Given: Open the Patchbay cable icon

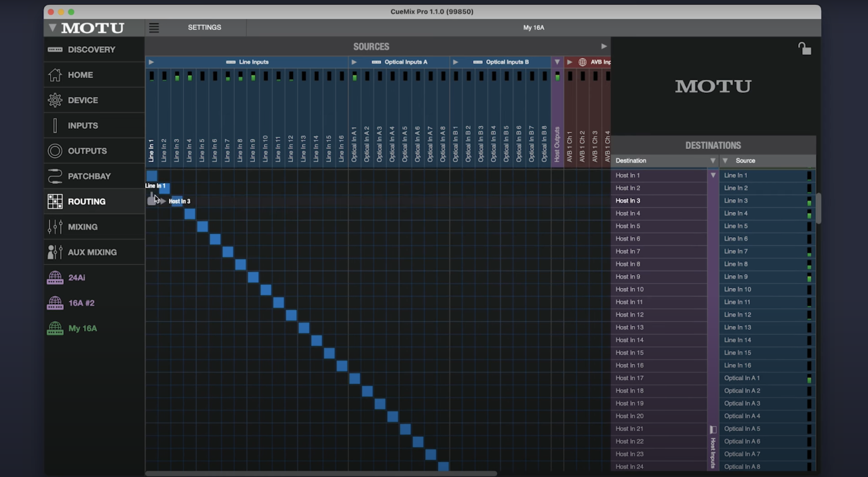Looking at the screenshot, I should pyautogui.click(x=55, y=176).
